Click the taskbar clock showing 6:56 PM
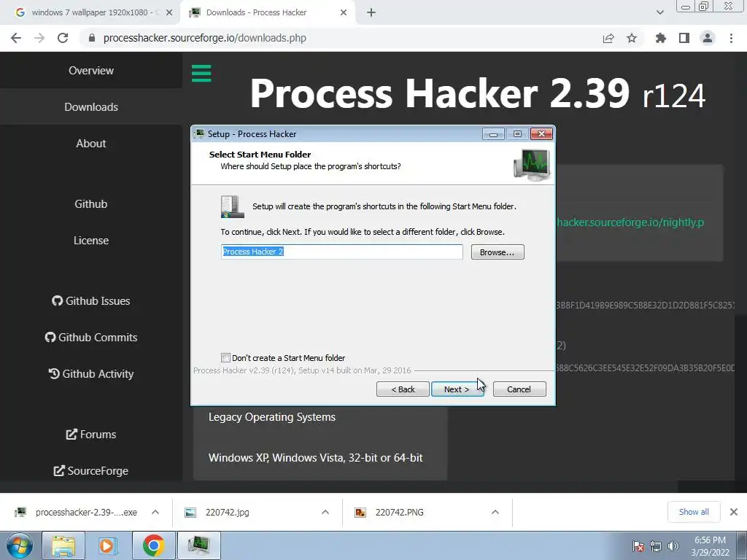 711,546
